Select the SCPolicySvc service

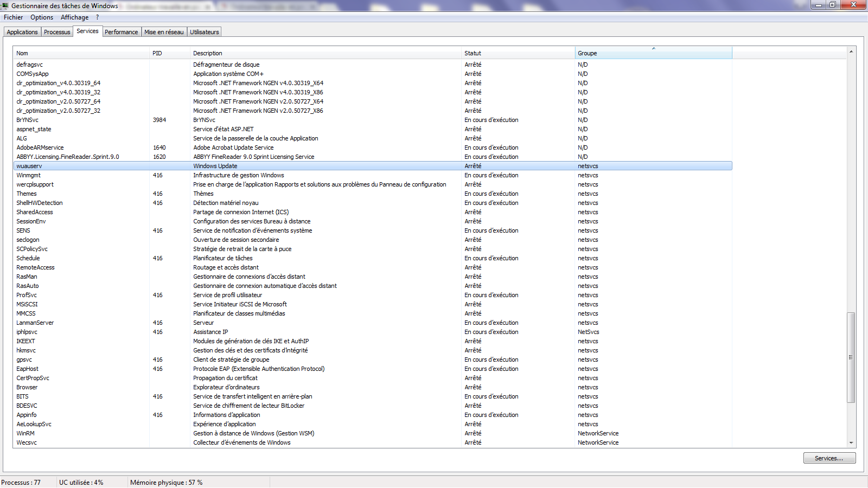(x=373, y=249)
